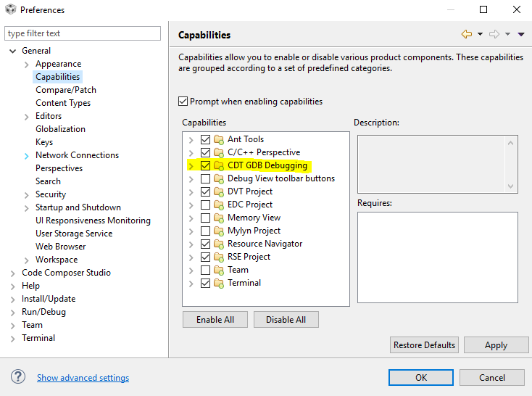The height and width of the screenshot is (396, 532).
Task: Open the Show advanced settings link
Action: pyautogui.click(x=83, y=378)
